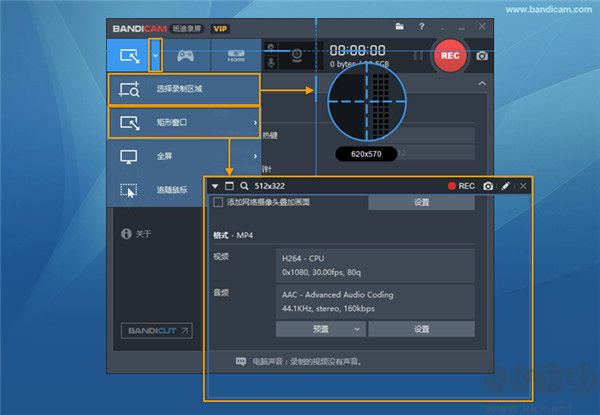Click the 电脑声音 message icon
This screenshot has width=600, height=415.
coord(241,361)
